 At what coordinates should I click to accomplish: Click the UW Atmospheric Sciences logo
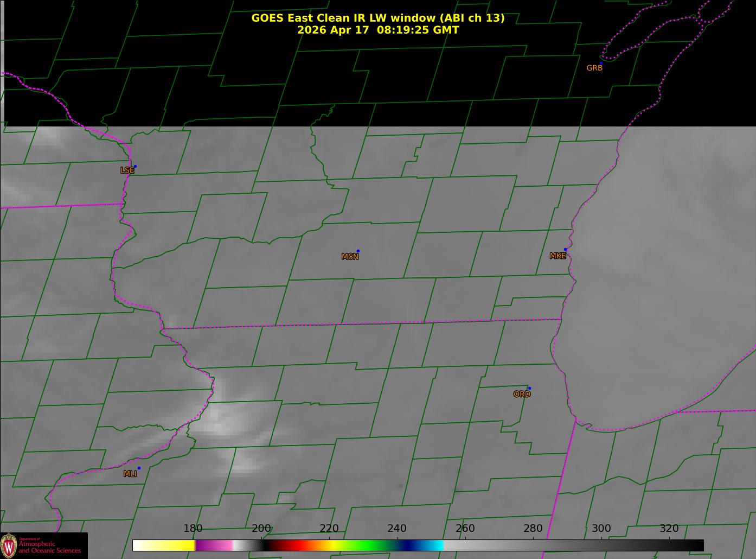tap(43, 545)
